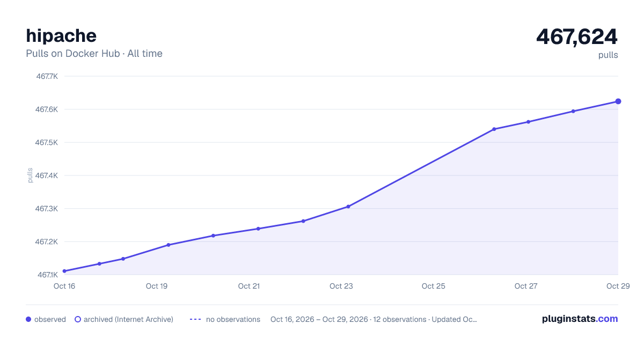The image size is (644, 338).
Task: Select the large final data point at Oct 29
Action: click(618, 101)
